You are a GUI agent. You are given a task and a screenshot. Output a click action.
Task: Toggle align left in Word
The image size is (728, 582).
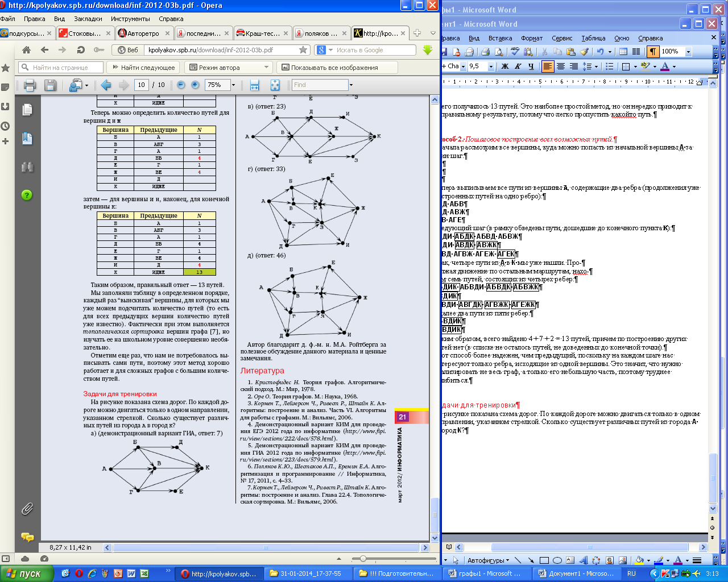click(548, 66)
